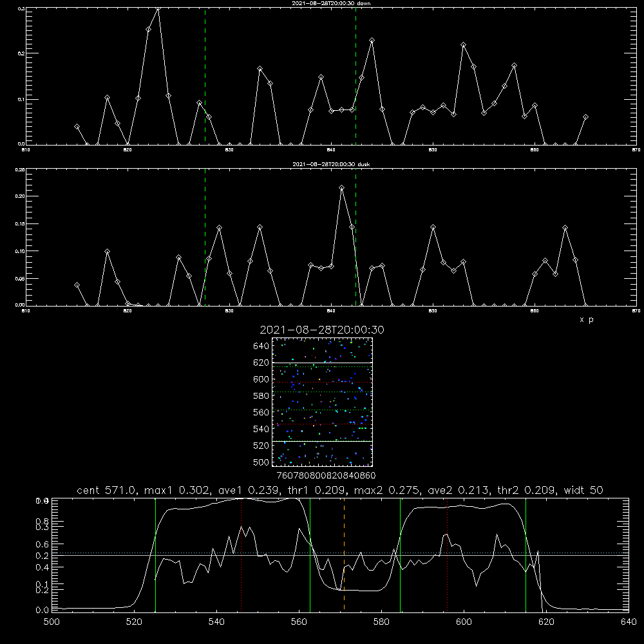Screen dimensions: 644x644
Task: Click the '640' y-axis label of the image
Action: click(261, 346)
